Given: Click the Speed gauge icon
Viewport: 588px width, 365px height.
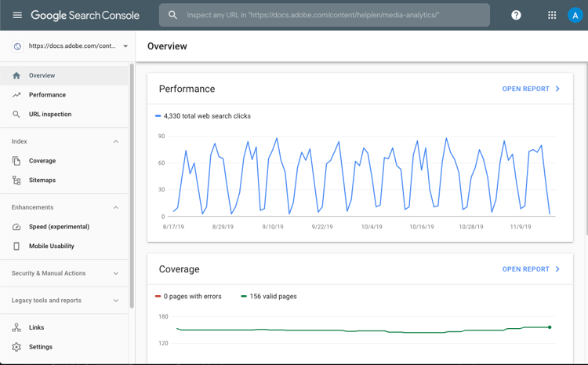Looking at the screenshot, I should click(16, 227).
